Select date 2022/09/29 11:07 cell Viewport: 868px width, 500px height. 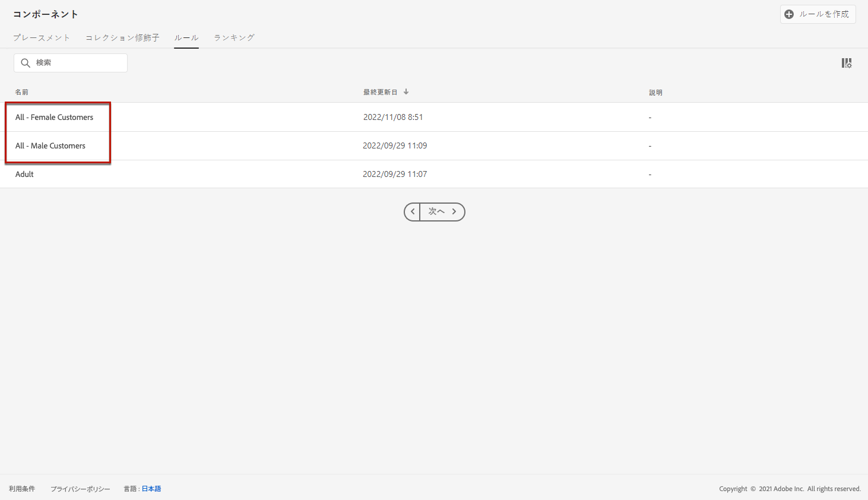coord(395,174)
